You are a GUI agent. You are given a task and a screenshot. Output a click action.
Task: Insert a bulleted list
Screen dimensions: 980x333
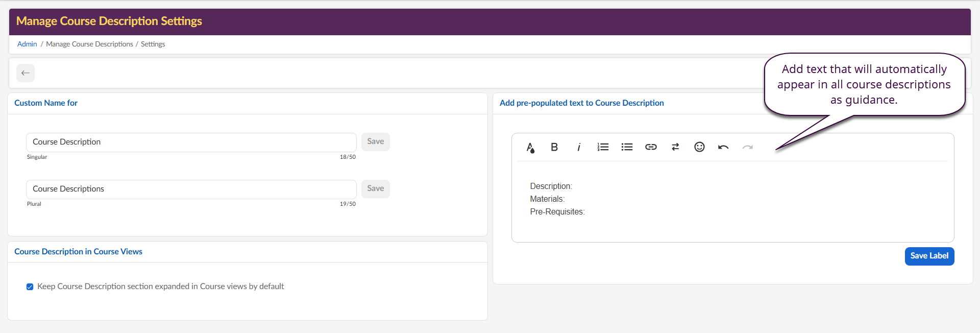tap(627, 147)
